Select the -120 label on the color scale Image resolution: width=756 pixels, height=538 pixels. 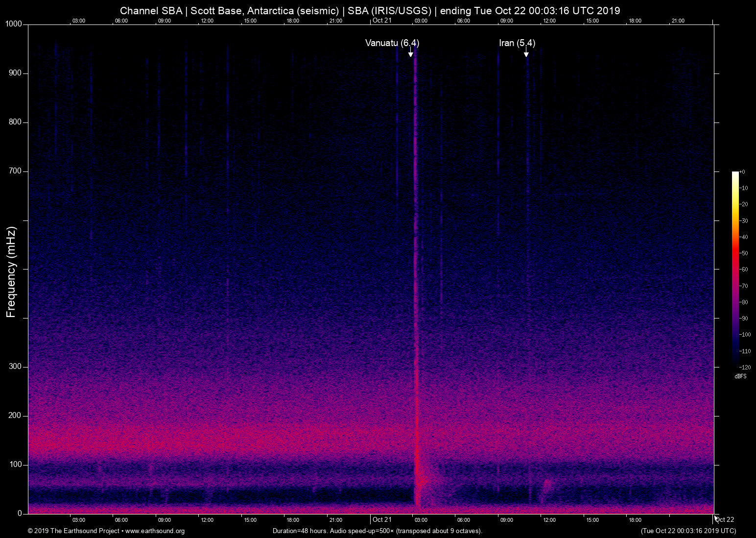click(x=744, y=367)
